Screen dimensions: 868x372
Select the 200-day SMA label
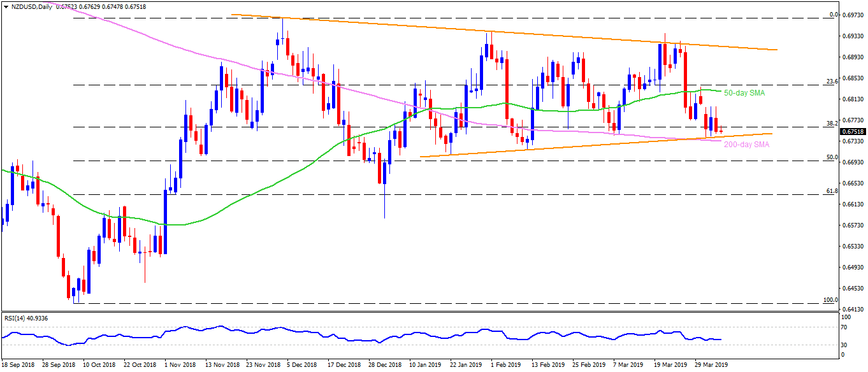pos(748,145)
